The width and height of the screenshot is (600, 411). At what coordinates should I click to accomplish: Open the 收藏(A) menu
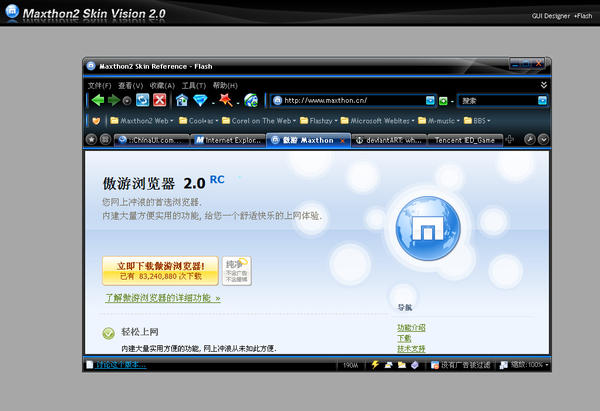[x=162, y=85]
